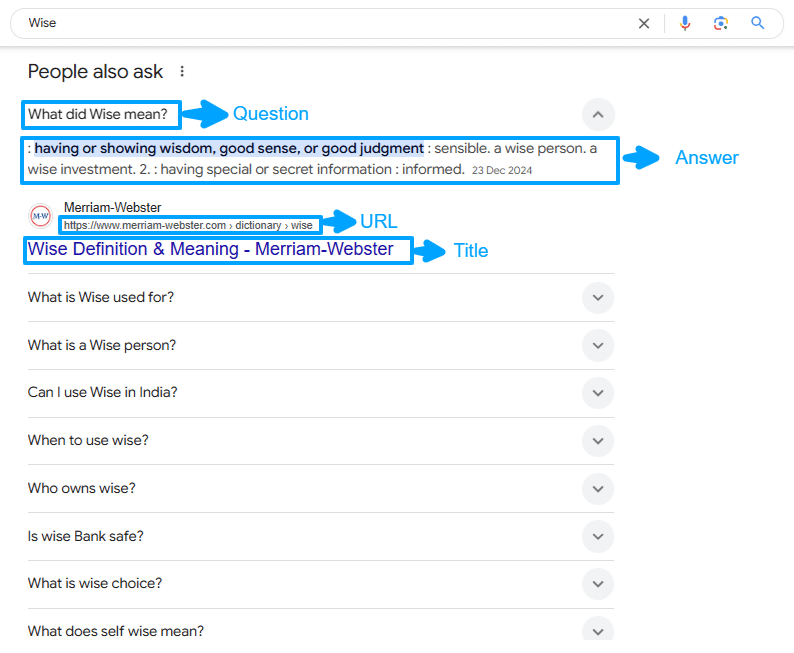Click the Merriam-Webster favicon logo

41,215
